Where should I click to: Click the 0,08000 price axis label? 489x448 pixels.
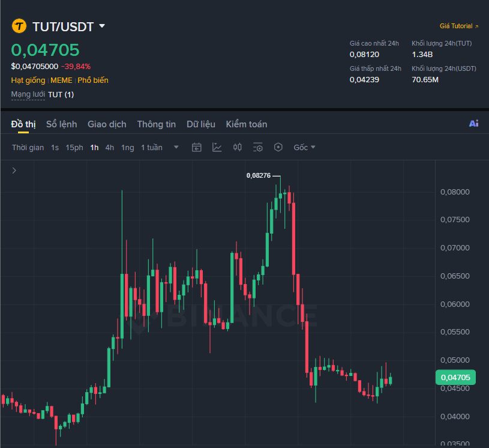pos(455,192)
